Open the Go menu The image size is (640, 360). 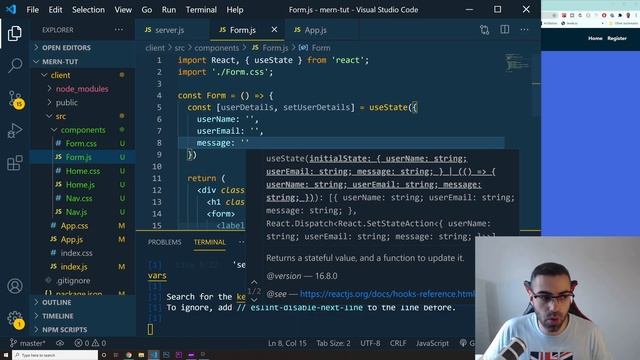coord(147,9)
